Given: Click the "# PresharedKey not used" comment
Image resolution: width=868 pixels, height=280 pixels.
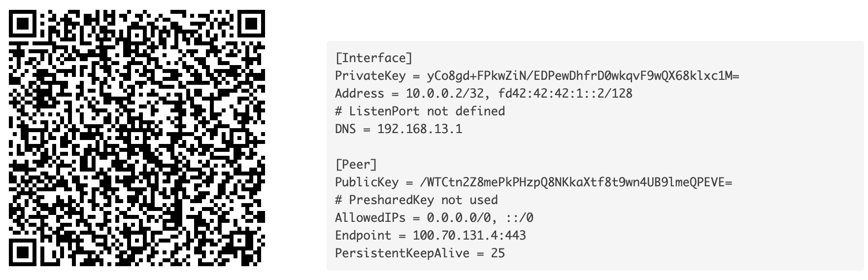Looking at the screenshot, I should click(x=416, y=200).
